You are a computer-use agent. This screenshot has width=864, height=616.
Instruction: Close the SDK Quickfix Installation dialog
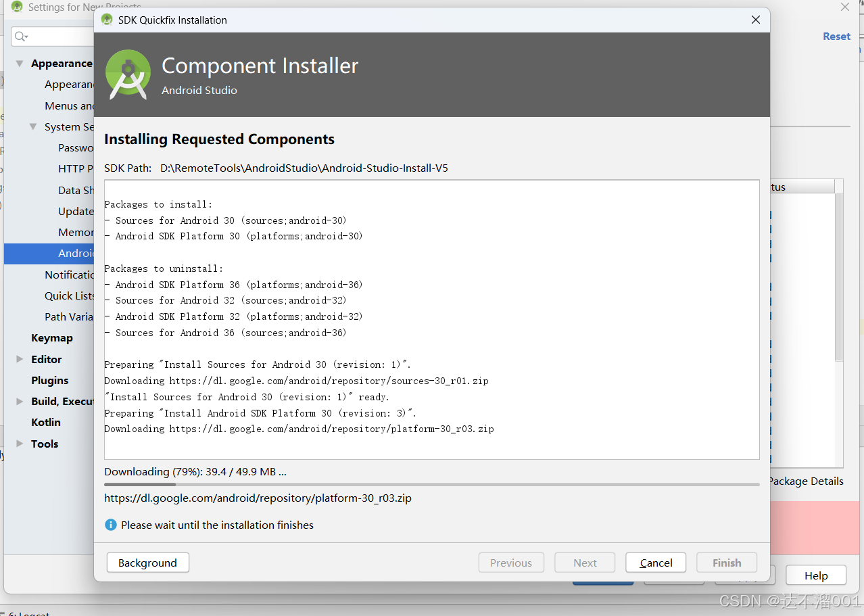tap(756, 20)
